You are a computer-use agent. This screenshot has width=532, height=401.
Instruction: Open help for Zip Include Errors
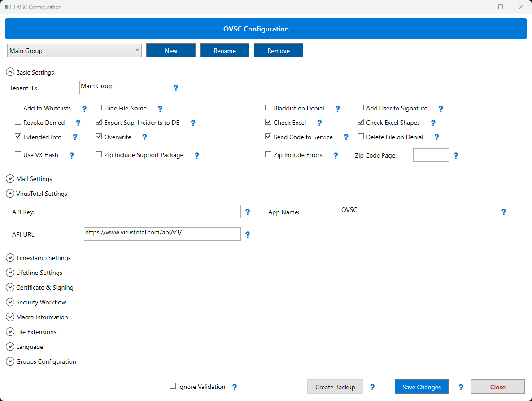pos(336,155)
